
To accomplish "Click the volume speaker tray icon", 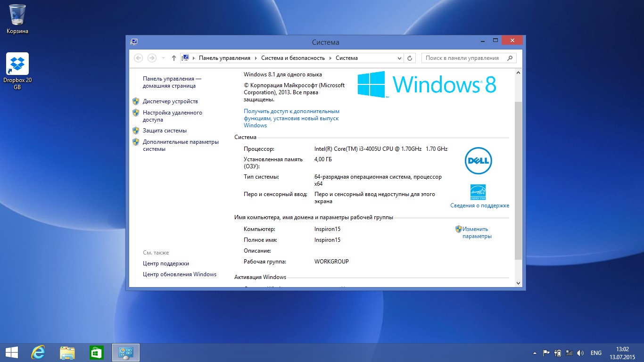I will click(x=580, y=353).
